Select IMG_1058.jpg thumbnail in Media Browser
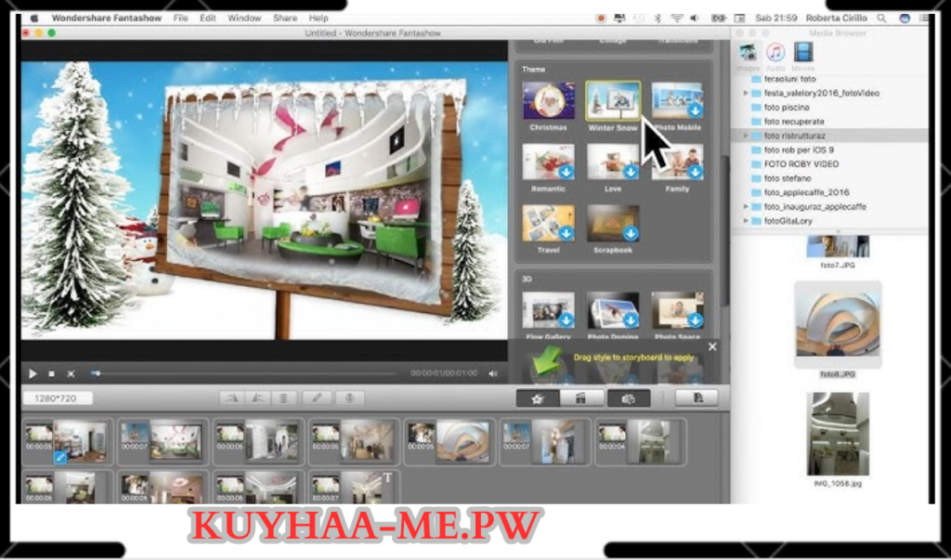This screenshot has height=560, width=951. (838, 434)
